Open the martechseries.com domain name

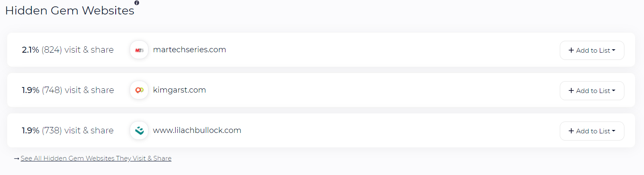(x=189, y=50)
